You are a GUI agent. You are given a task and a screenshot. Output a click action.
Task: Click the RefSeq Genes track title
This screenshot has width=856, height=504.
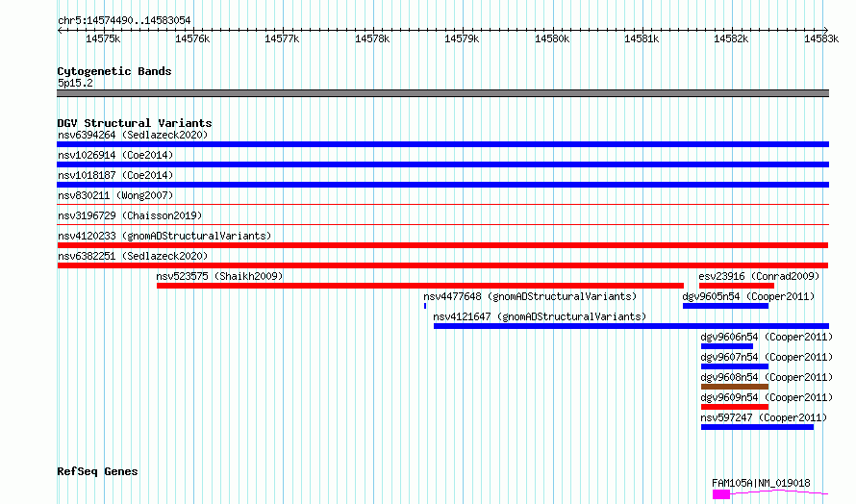pyautogui.click(x=97, y=472)
